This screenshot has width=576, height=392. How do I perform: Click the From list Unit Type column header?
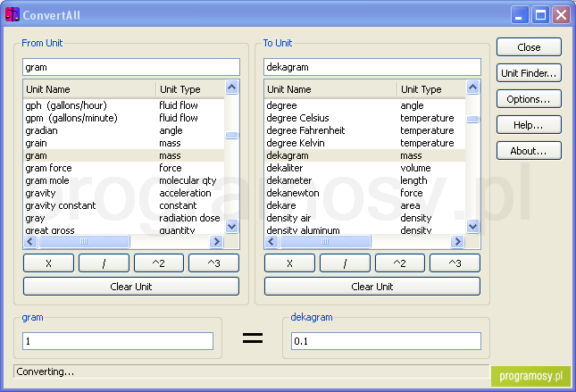tap(190, 89)
